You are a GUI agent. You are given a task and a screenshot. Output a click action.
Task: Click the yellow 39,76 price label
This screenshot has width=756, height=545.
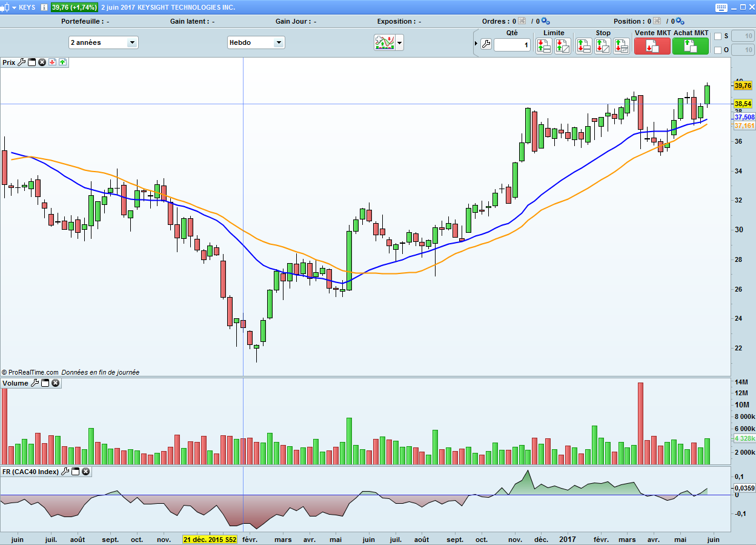[743, 86]
